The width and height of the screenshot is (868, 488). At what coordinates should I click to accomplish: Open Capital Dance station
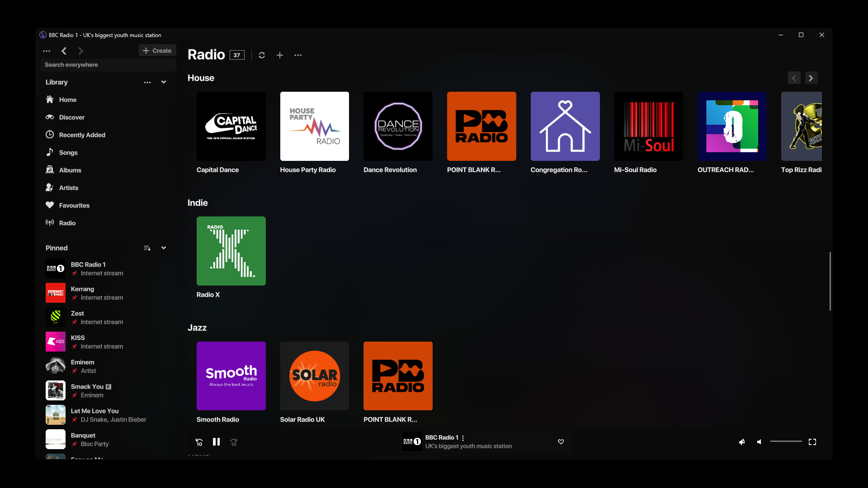tap(231, 126)
